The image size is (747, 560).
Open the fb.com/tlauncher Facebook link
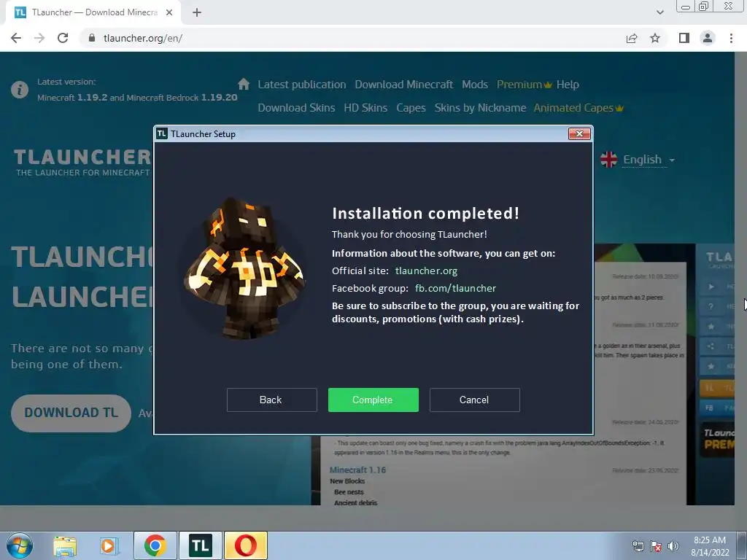455,288
